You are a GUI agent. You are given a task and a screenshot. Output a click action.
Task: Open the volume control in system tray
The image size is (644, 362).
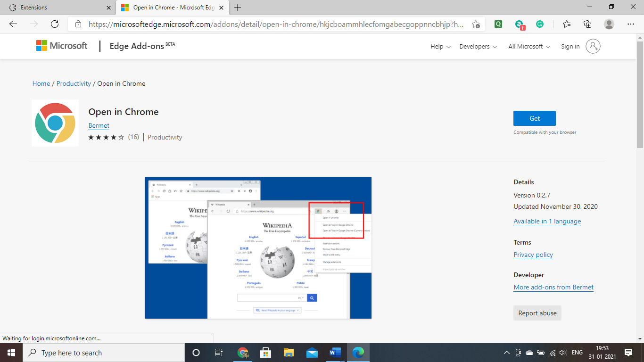tap(563, 353)
